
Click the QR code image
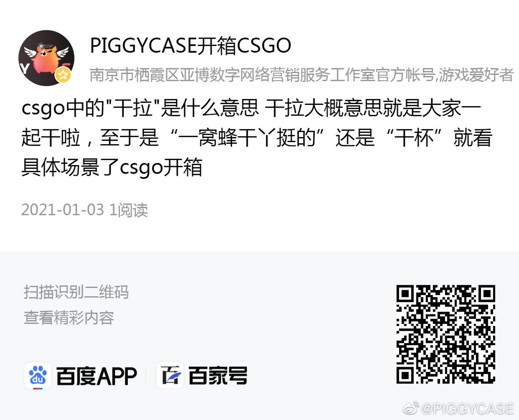point(446,334)
